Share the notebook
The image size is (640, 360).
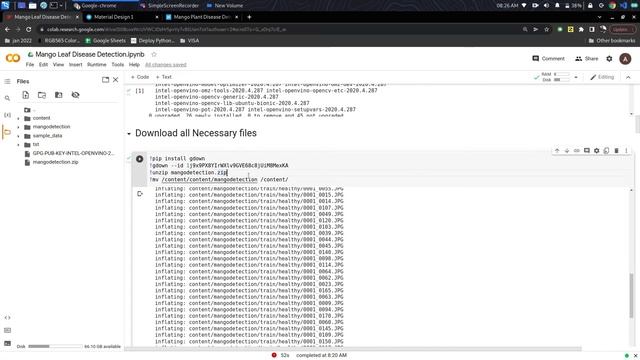(x=586, y=59)
